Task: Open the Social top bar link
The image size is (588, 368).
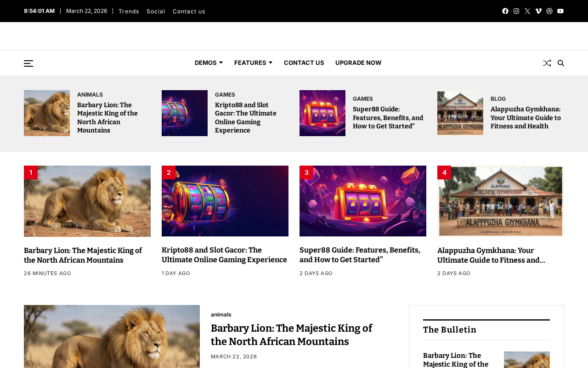Action: point(156,11)
